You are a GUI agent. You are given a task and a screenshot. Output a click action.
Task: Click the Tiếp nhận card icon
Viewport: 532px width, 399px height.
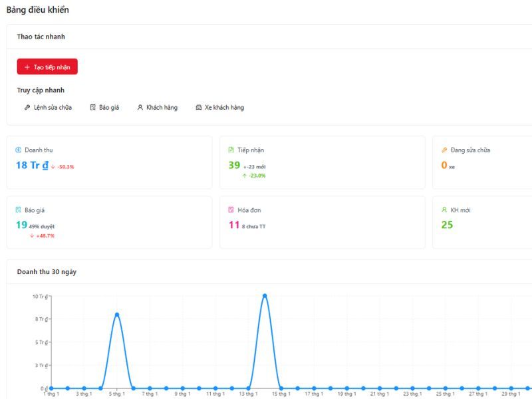click(231, 150)
